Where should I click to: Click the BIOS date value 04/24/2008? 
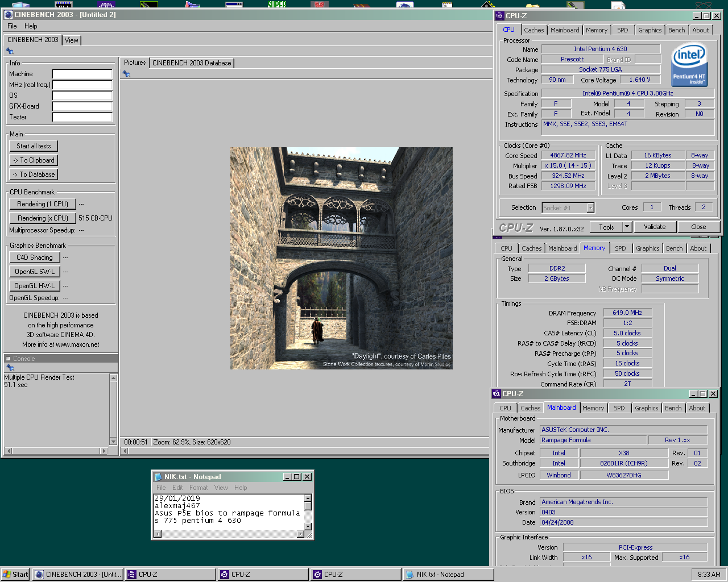[623, 522]
